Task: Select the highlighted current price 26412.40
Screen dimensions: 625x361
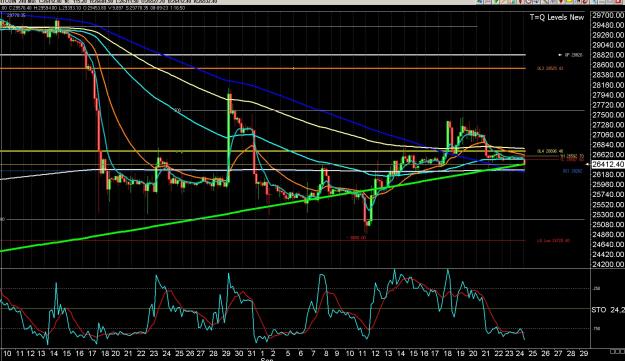Action: point(608,164)
